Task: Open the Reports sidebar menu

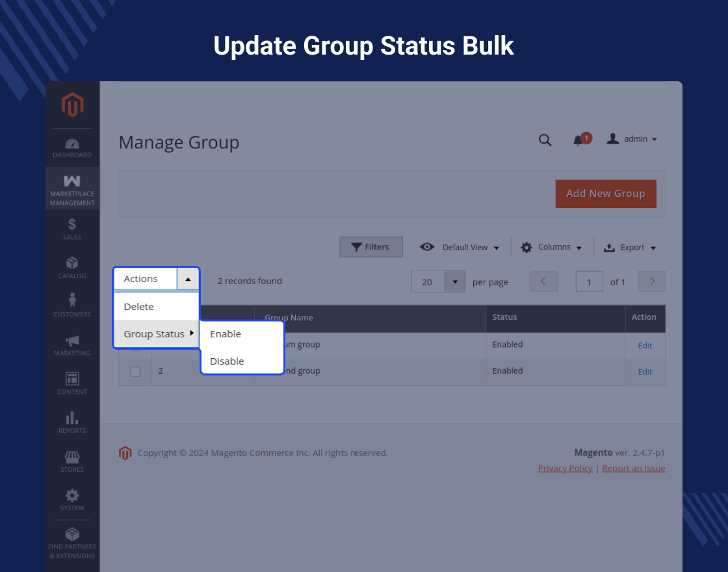Action: click(72, 422)
